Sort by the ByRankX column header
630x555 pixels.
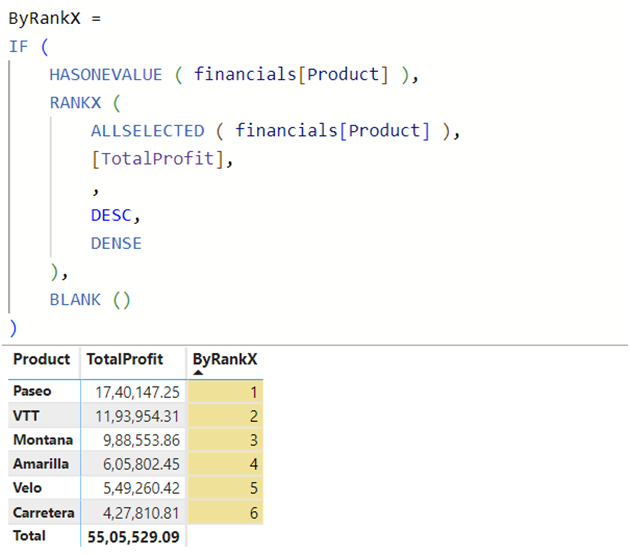(225, 359)
